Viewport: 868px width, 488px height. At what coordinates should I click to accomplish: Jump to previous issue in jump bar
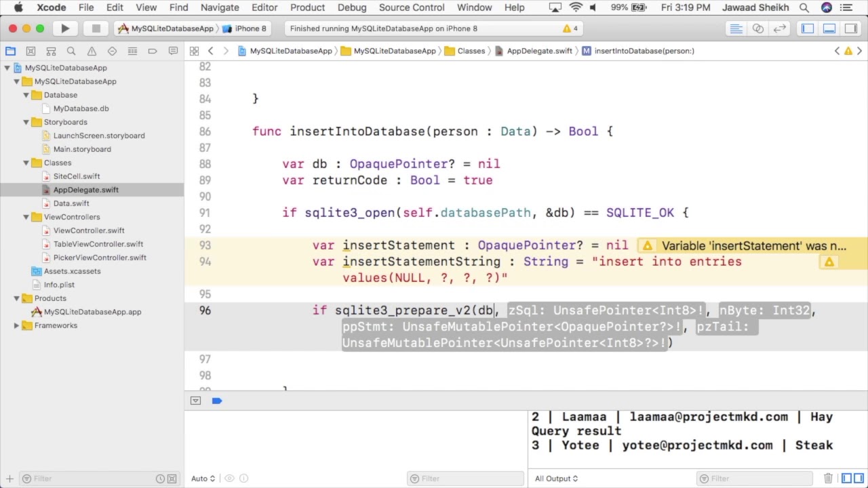pyautogui.click(x=837, y=51)
